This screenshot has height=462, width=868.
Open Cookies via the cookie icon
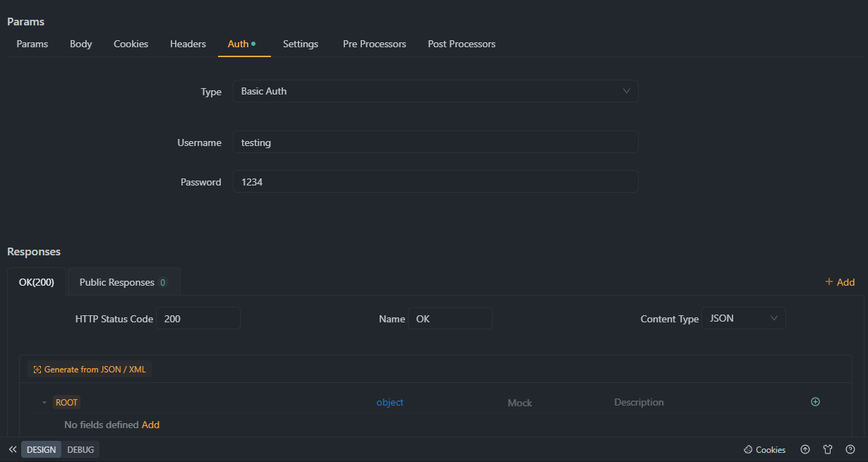click(x=764, y=449)
